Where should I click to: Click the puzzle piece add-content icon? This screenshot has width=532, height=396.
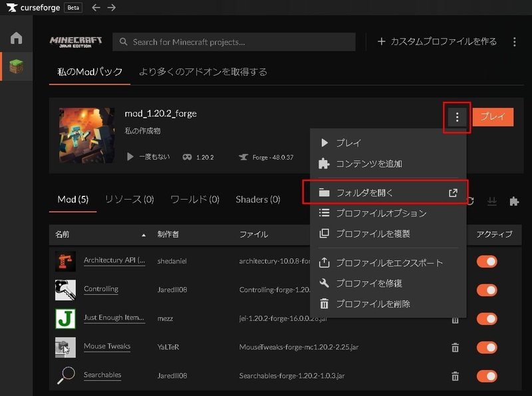click(x=514, y=201)
